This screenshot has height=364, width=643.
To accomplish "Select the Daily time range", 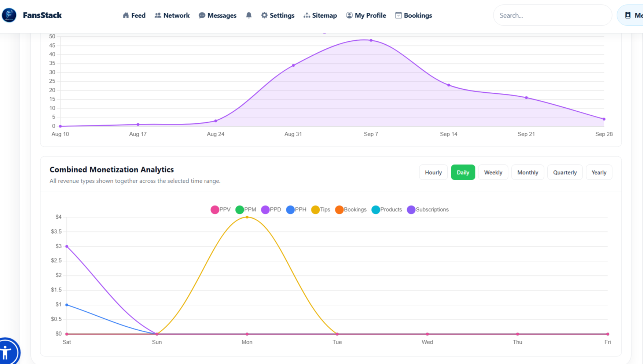I will point(463,172).
